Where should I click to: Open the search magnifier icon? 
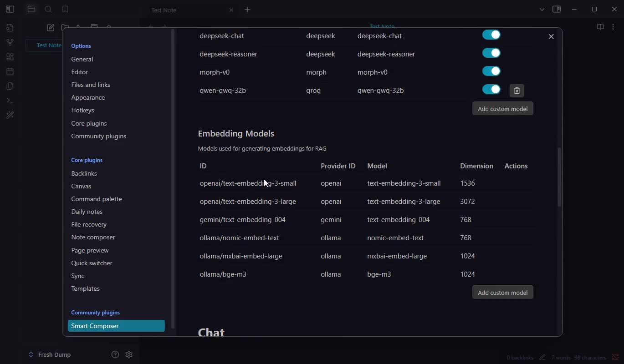48,9
